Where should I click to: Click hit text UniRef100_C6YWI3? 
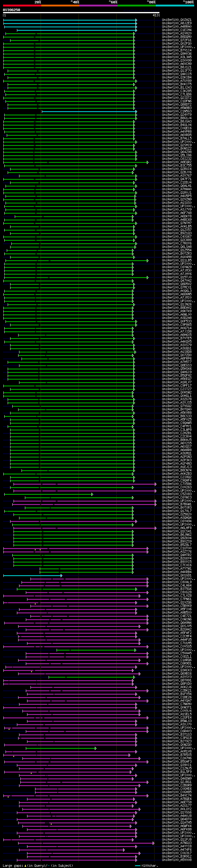176,497
